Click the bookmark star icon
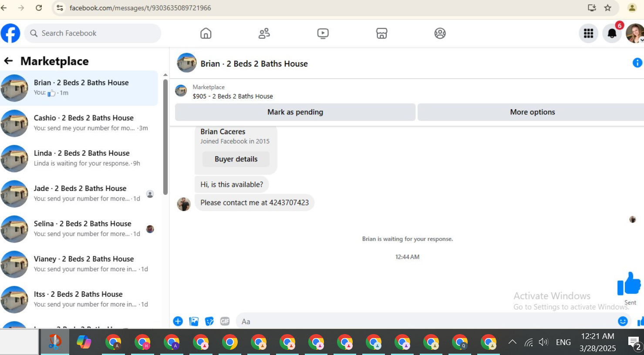Screen dimensions: 644x355 coord(608,8)
